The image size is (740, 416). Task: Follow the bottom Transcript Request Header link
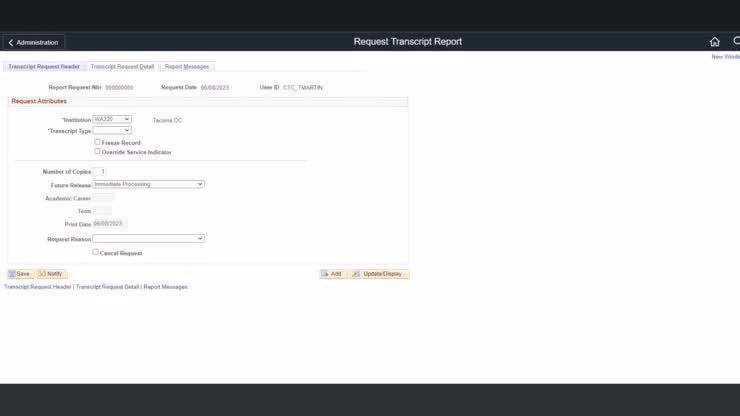(x=38, y=287)
